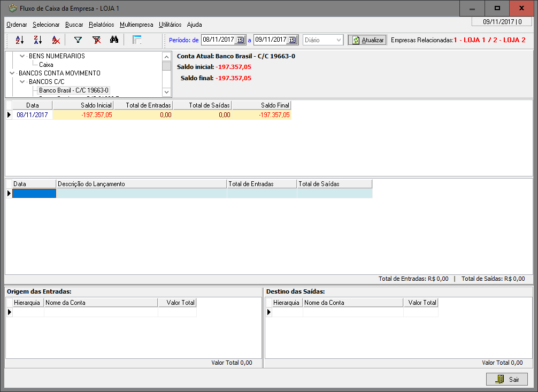Apply filter using the funnel icon
The width and height of the screenshot is (538, 392).
78,40
